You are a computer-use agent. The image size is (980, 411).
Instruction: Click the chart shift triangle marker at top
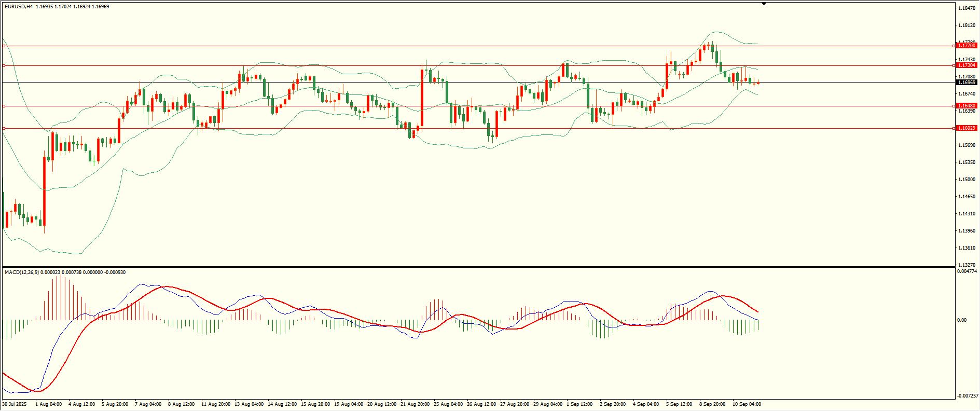[x=764, y=4]
